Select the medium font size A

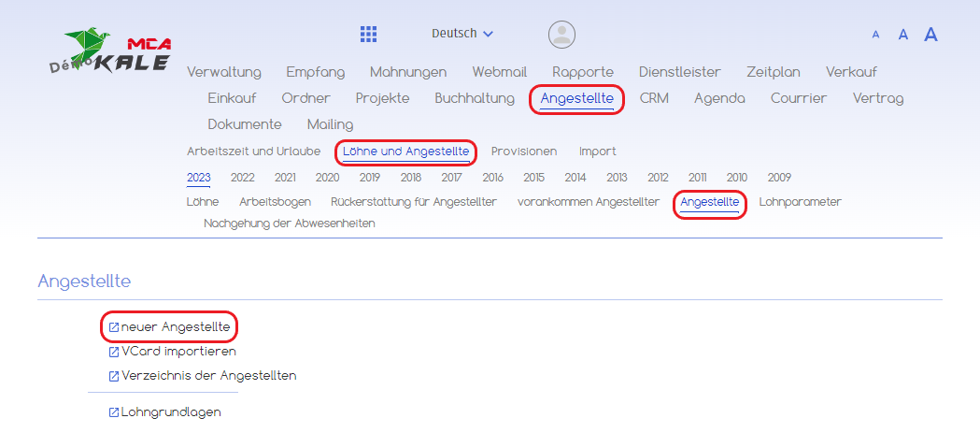point(903,35)
